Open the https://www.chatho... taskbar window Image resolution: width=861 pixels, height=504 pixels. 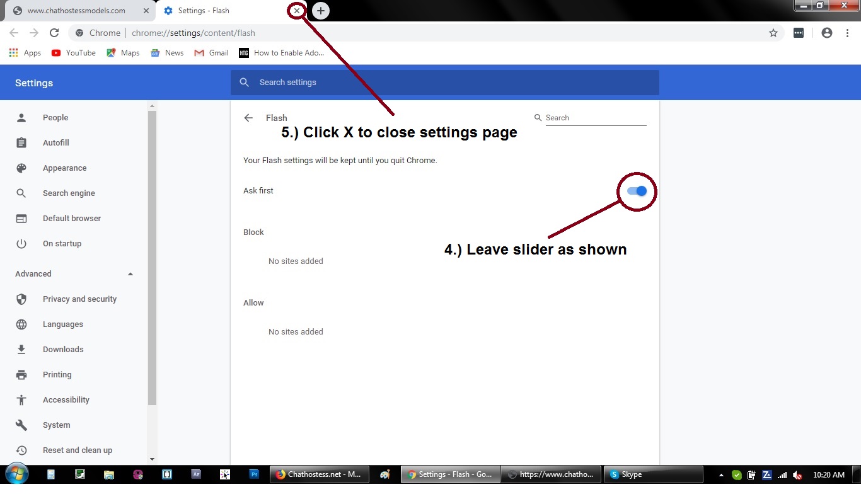tap(551, 475)
